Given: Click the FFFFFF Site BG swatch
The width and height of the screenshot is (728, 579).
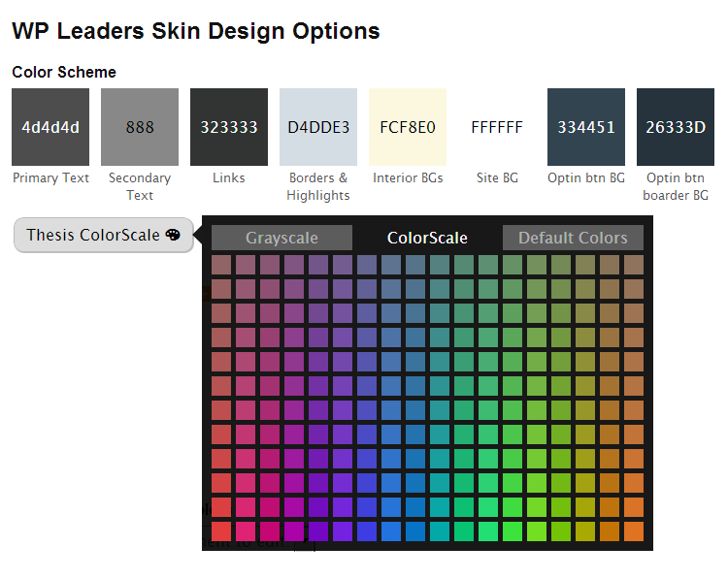Looking at the screenshot, I should pos(497,127).
